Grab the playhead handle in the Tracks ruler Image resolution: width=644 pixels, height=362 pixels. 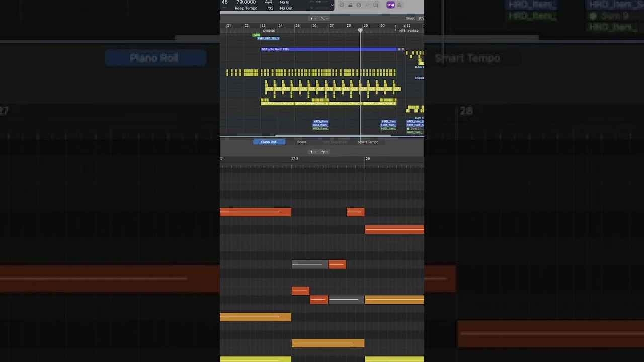[360, 31]
